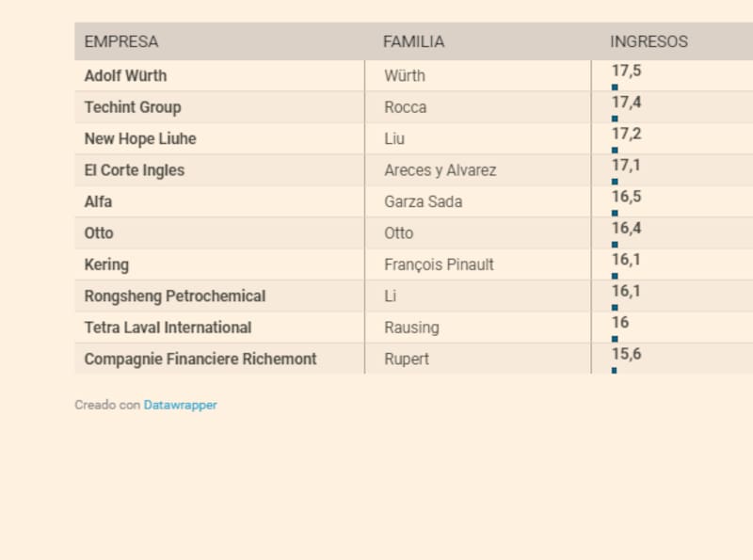753x560 pixels.
Task: Click the EMPRESA column header
Action: 121,42
